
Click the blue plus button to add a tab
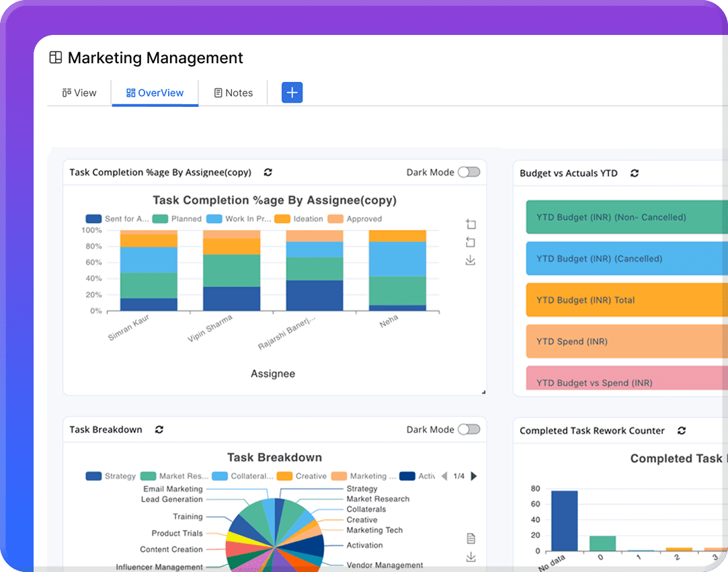292,92
